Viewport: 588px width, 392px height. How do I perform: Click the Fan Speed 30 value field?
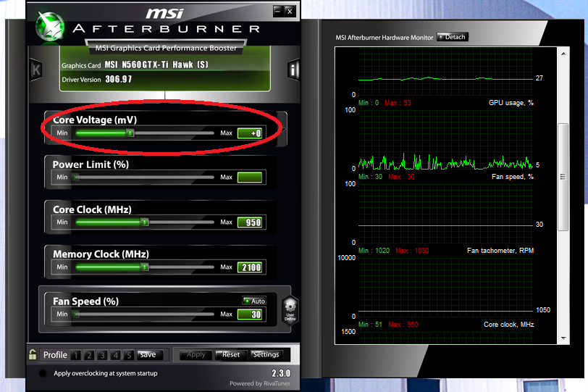point(250,314)
